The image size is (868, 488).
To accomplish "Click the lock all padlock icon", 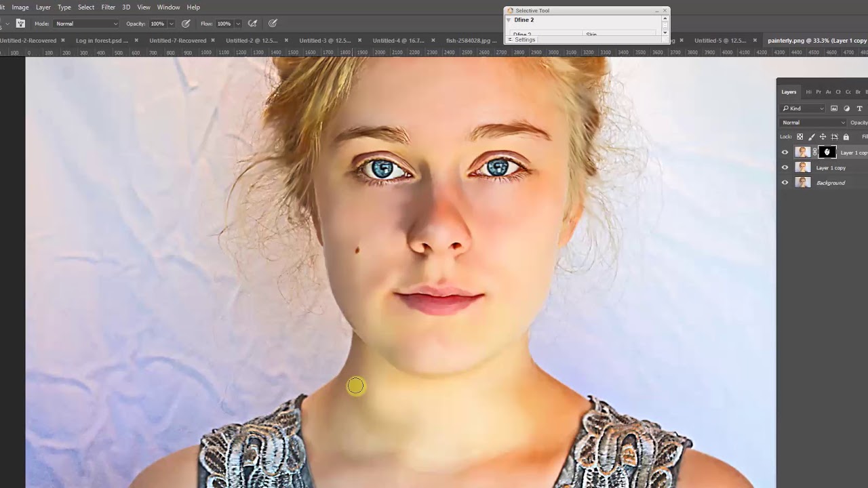I will (846, 137).
